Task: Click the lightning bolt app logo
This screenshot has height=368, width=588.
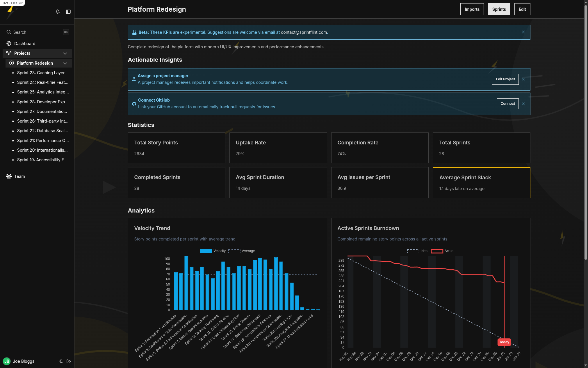Action: tap(10, 12)
